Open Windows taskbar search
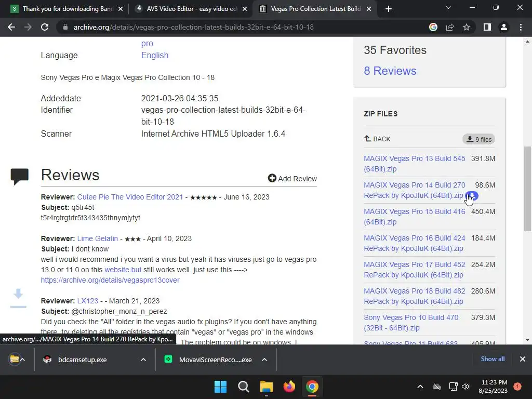Viewport: 532px width, 399px height. pos(244,387)
